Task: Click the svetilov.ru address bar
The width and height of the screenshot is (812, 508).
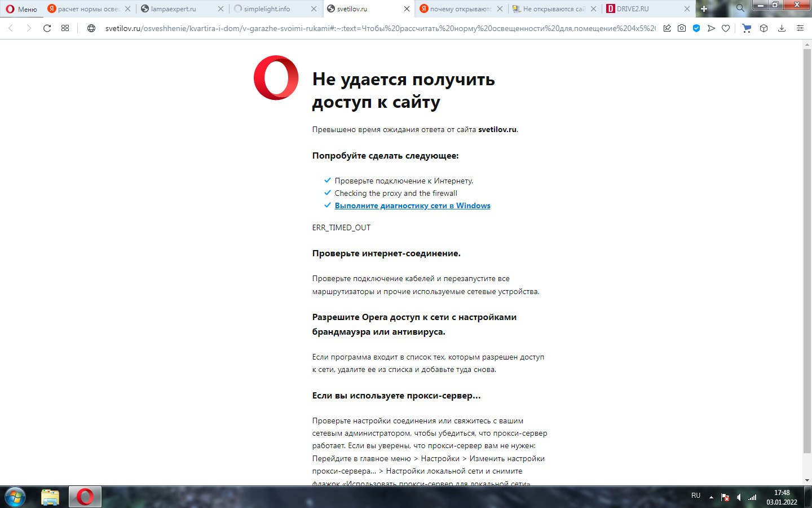Action: pos(378,28)
